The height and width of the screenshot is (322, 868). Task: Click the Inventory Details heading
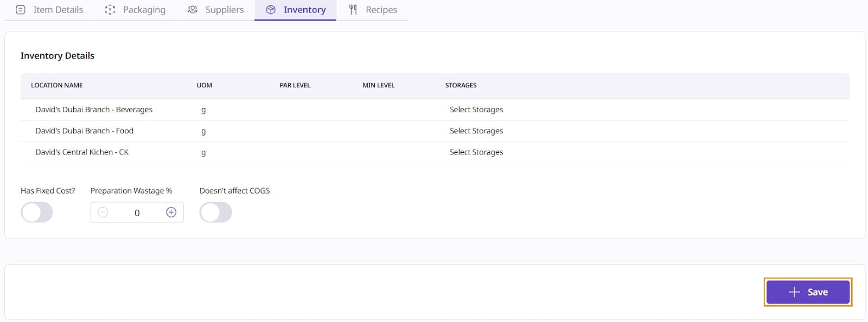pyautogui.click(x=58, y=56)
